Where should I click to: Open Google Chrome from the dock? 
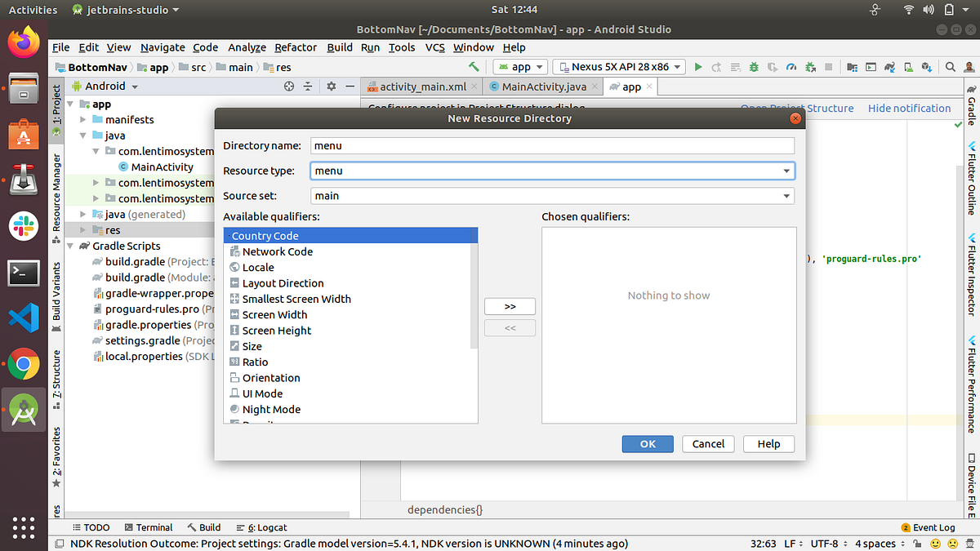pos(24,365)
